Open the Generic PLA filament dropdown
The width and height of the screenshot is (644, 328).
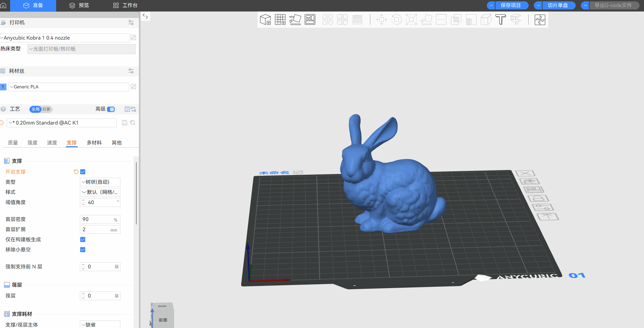(x=69, y=87)
